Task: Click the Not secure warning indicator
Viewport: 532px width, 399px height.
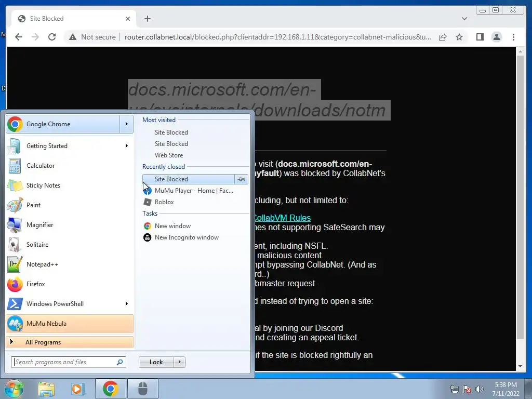Action: tap(92, 37)
